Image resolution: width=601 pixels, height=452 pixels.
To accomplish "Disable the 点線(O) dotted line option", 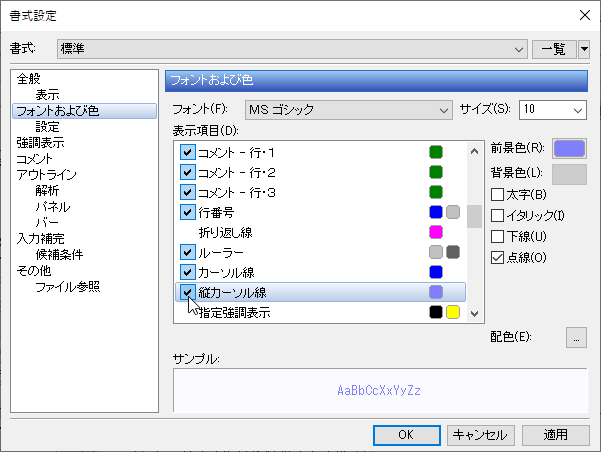I will [x=497, y=257].
